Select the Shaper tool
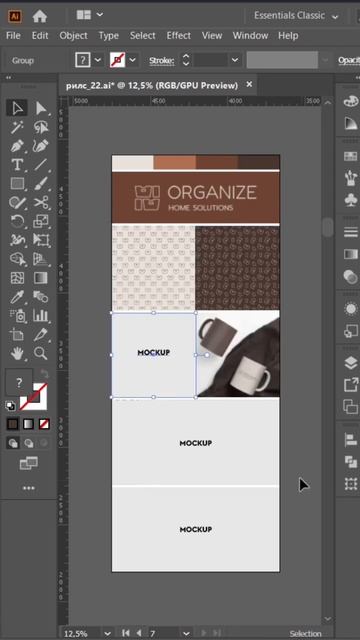Viewport: 360px width, 640px height. 17,202
